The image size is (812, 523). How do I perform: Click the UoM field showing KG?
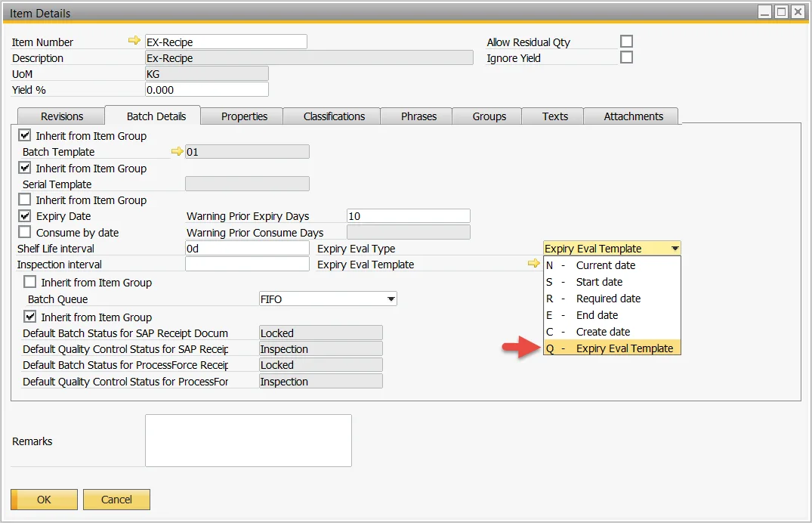pos(207,73)
